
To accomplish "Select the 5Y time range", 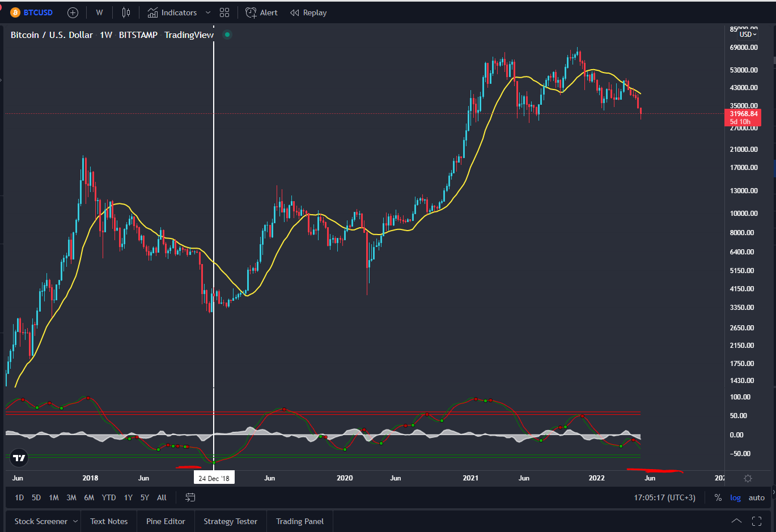I will coord(145,497).
